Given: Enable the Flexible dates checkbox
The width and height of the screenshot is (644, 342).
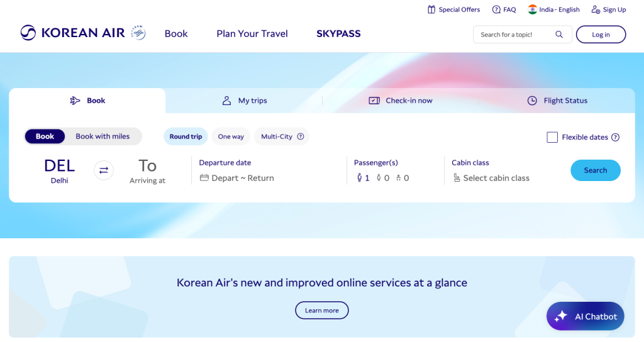Looking at the screenshot, I should 552,137.
